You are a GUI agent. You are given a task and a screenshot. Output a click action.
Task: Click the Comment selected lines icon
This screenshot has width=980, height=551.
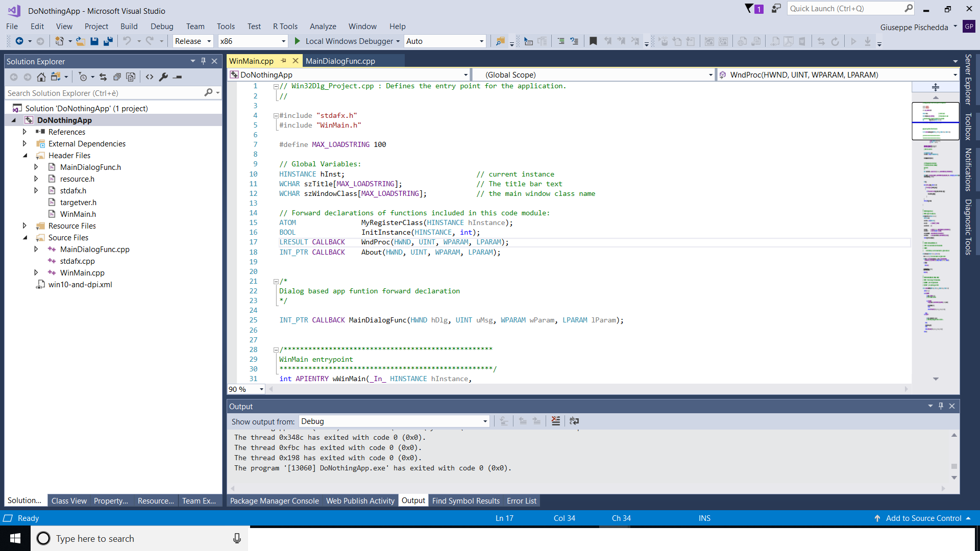point(561,41)
